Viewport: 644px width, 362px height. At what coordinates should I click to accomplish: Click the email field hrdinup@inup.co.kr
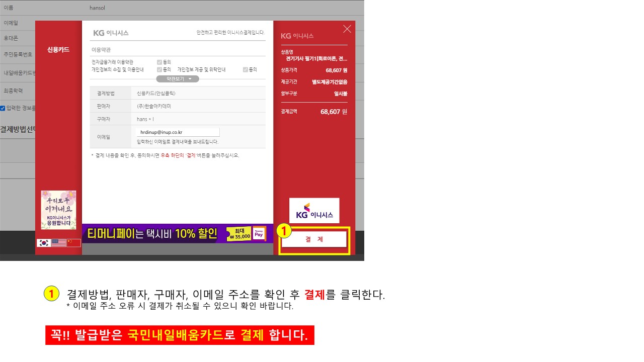[x=178, y=132]
